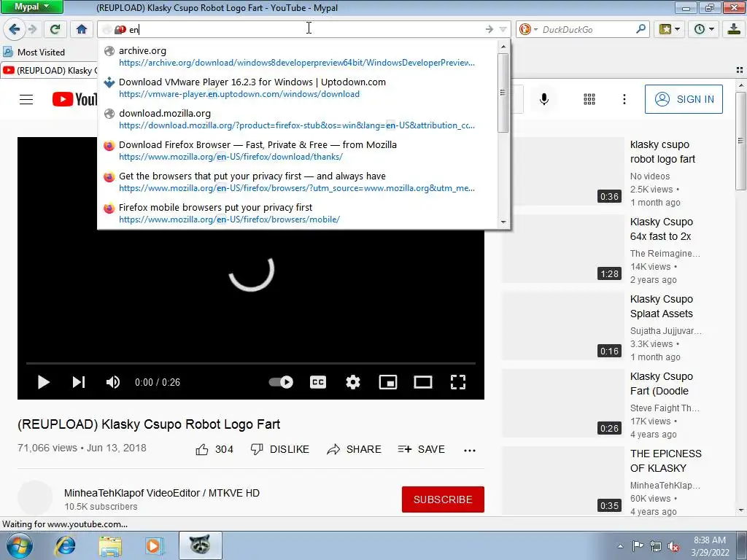Subscribe to the channel
The height and width of the screenshot is (560, 747).
click(x=443, y=499)
